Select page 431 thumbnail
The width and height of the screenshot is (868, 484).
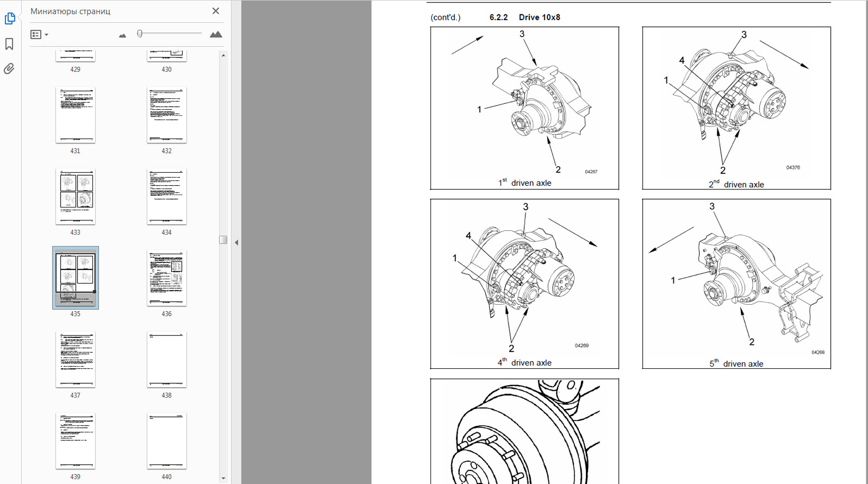[75, 115]
